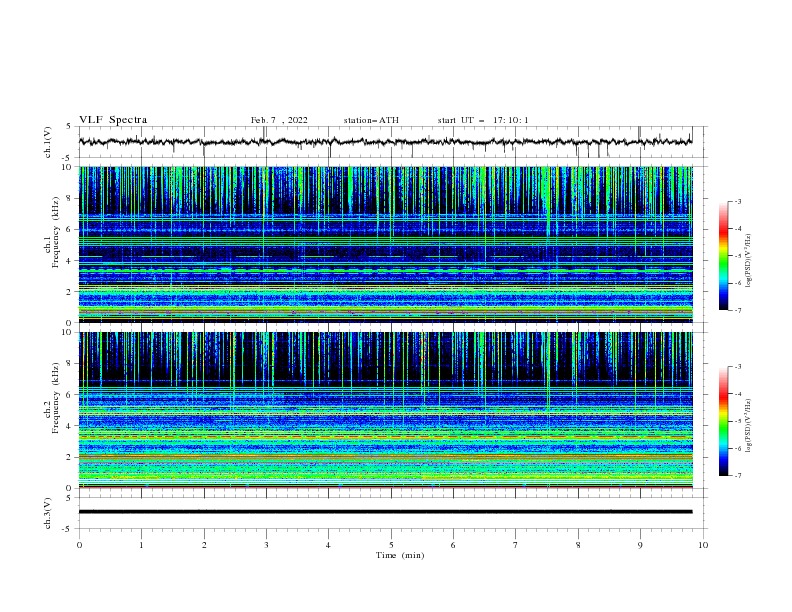Click the 'Feb. 7 , 2022' date label
Image resolution: width=792 pixels, height=612 pixels.
pos(279,120)
